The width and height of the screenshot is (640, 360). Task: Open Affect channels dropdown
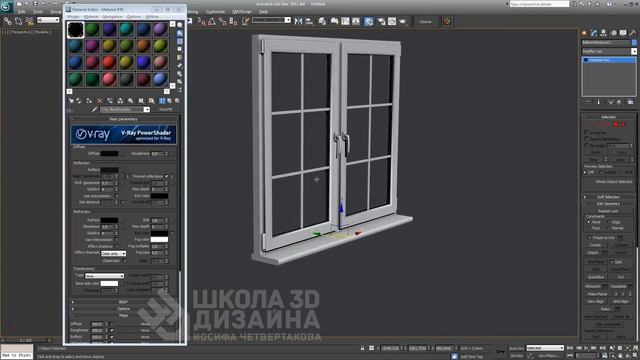point(113,253)
